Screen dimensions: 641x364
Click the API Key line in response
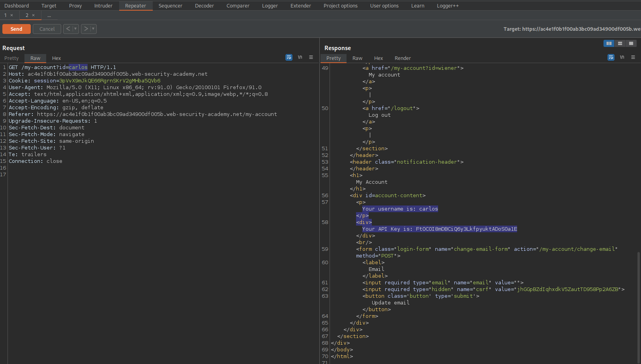click(x=440, y=229)
